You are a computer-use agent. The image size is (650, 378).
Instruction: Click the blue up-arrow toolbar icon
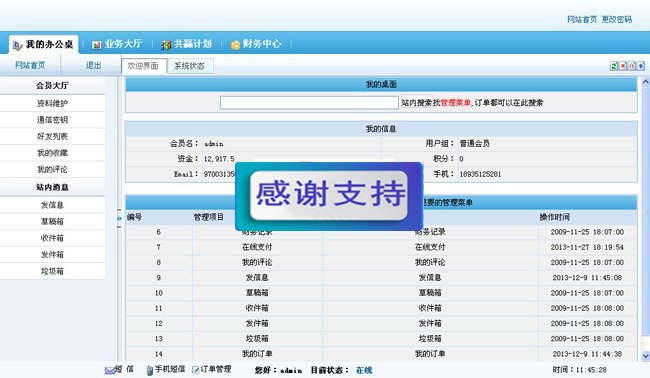(641, 66)
